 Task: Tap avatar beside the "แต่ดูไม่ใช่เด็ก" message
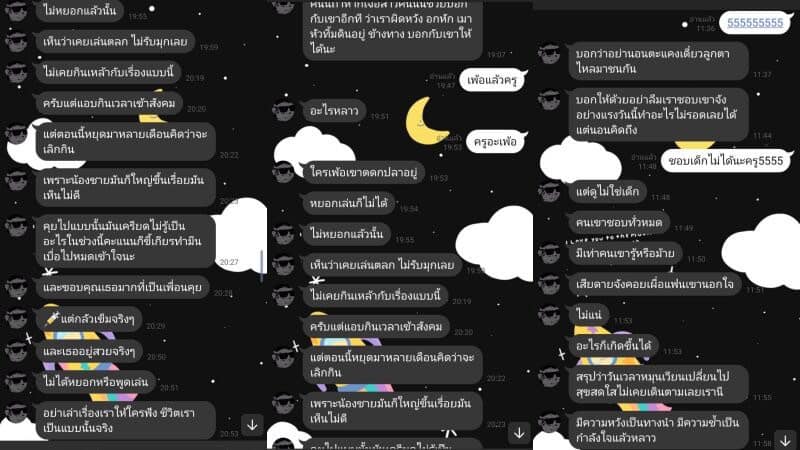coord(550,191)
